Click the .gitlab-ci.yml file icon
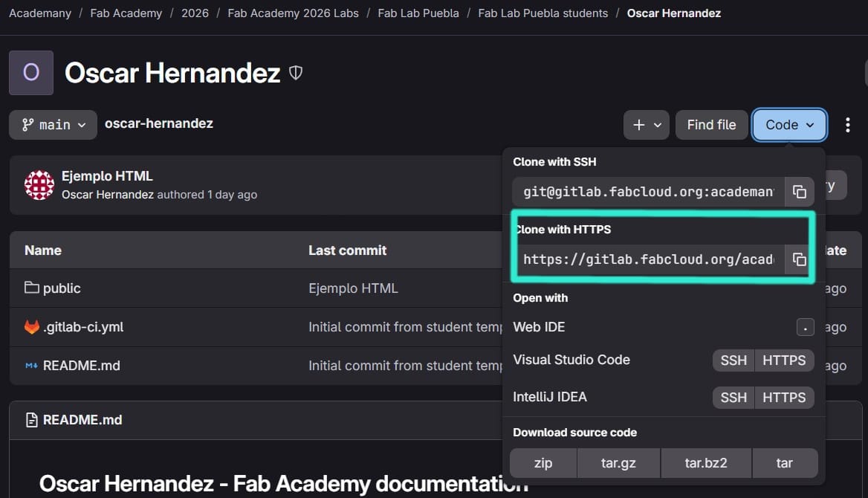Viewport: 868px width, 498px height. point(31,327)
